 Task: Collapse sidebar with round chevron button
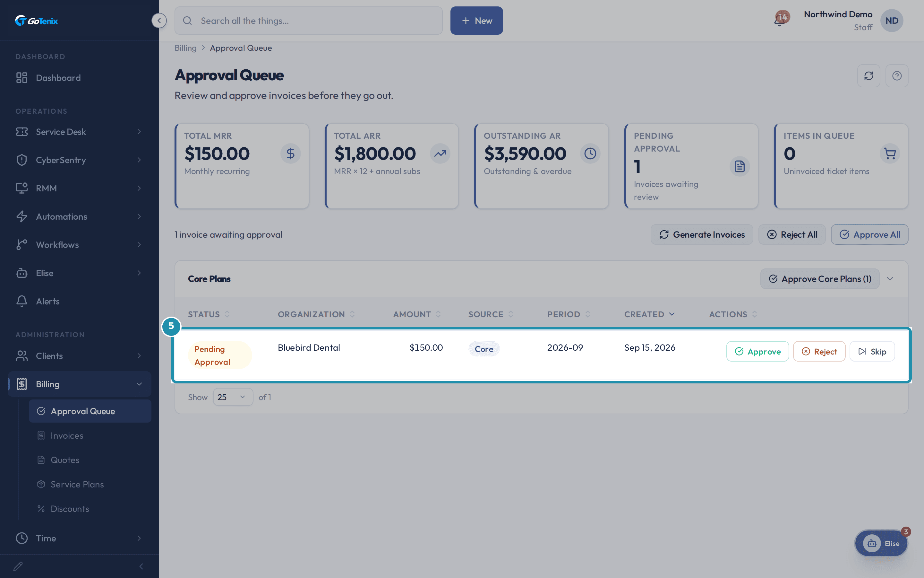(x=159, y=21)
